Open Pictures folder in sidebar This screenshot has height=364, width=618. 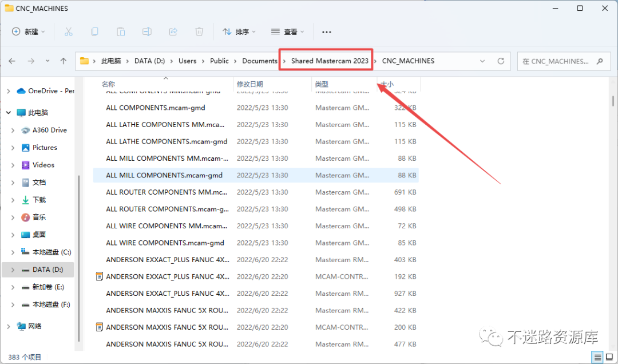click(x=39, y=148)
